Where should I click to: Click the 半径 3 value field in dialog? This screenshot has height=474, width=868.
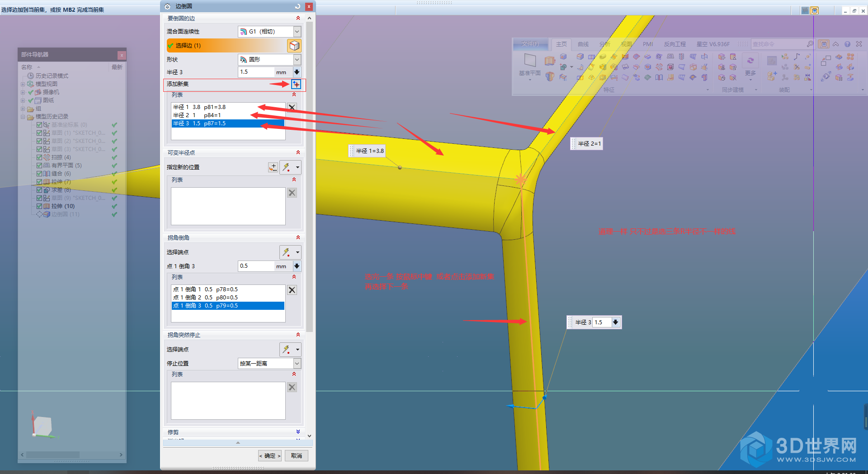pos(256,72)
